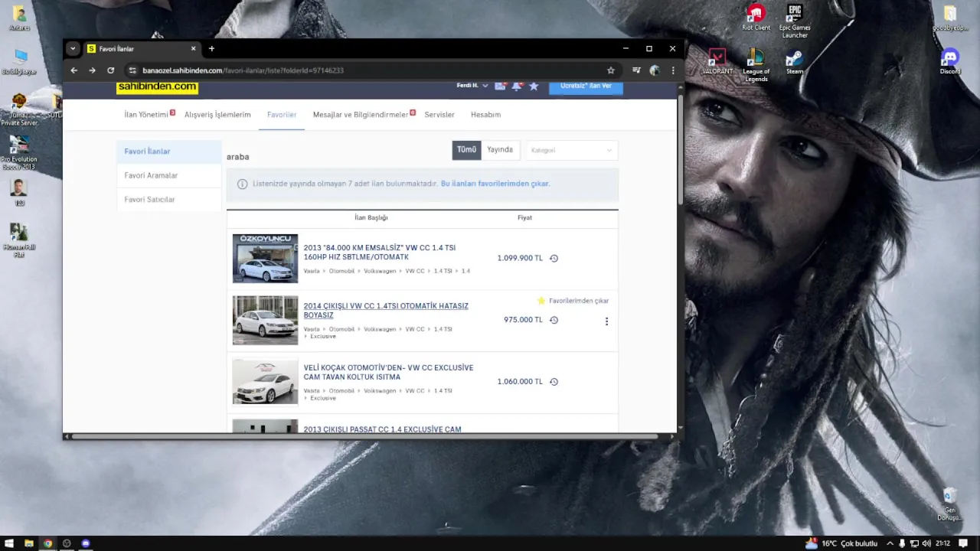The height and width of the screenshot is (551, 980).
Task: Open Riot Client desktop shortcut
Action: tap(756, 18)
